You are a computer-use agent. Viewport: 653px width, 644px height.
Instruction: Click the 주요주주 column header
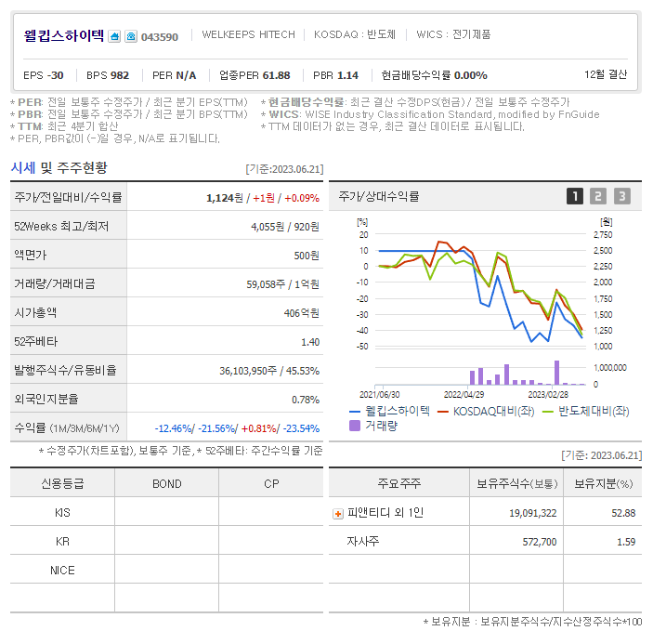coord(399,483)
